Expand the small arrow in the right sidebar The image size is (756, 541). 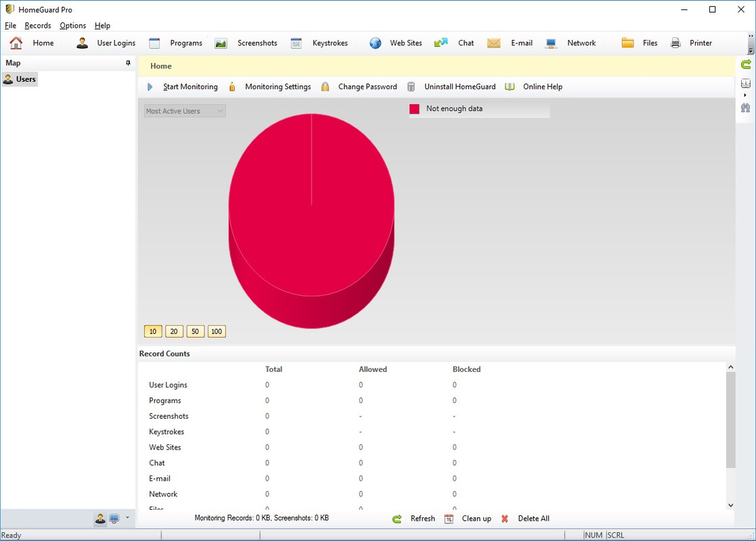(745, 95)
